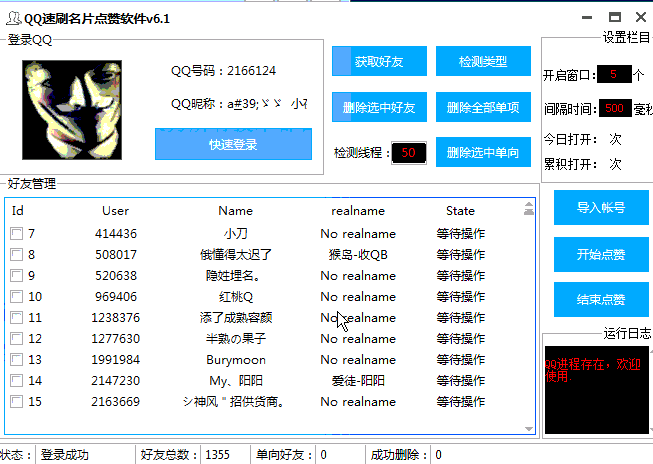Select user 414436 in the list
Viewport: 653px width, 464px height.
pyautogui.click(x=116, y=234)
